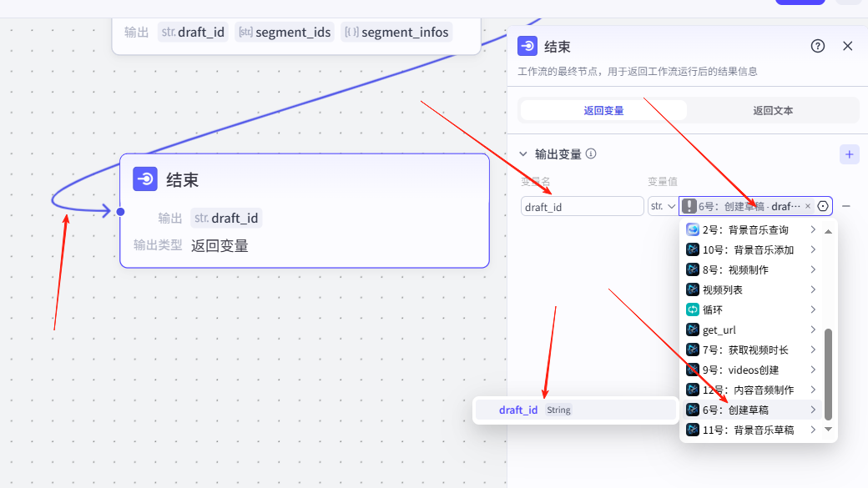
Task: Click the info icon beside 输出变量
Action: click(591, 154)
